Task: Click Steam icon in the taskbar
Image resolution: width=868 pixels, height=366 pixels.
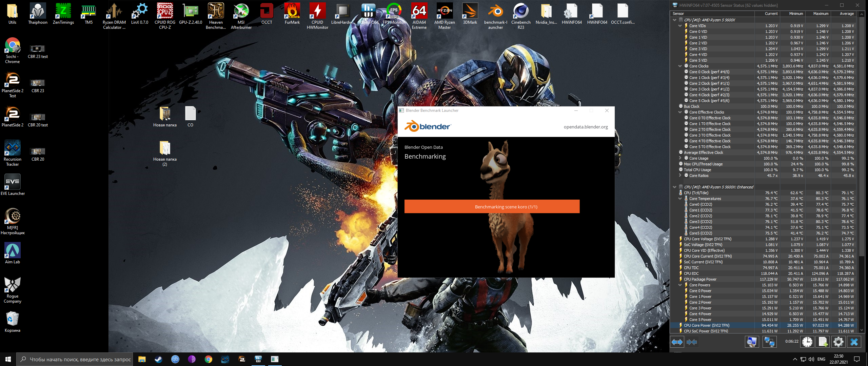Action: (158, 359)
